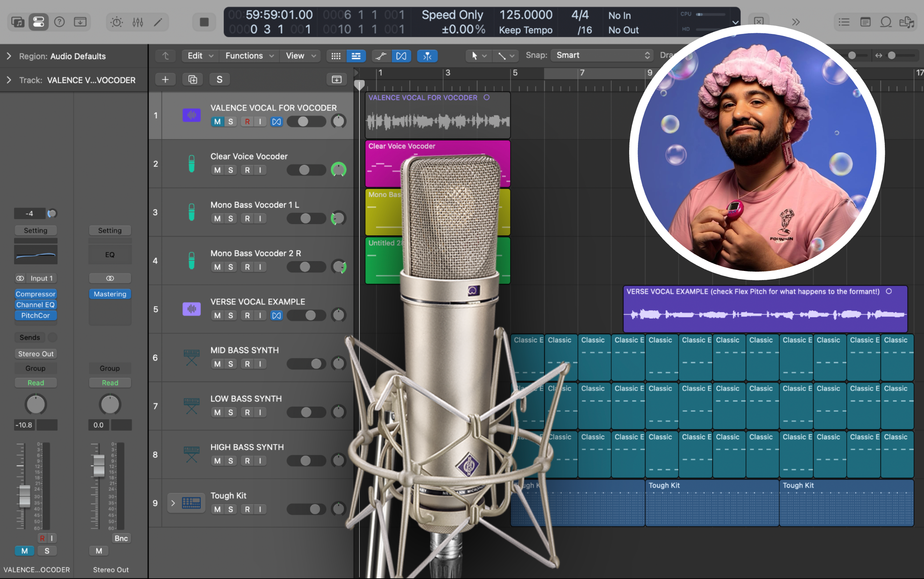Select the Pencil tool icon in the toolbar
The height and width of the screenshot is (579, 924).
(157, 22)
